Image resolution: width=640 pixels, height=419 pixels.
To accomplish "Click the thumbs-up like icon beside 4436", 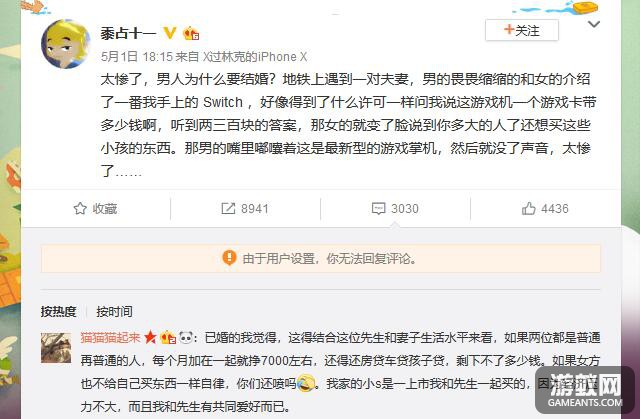I will point(529,208).
